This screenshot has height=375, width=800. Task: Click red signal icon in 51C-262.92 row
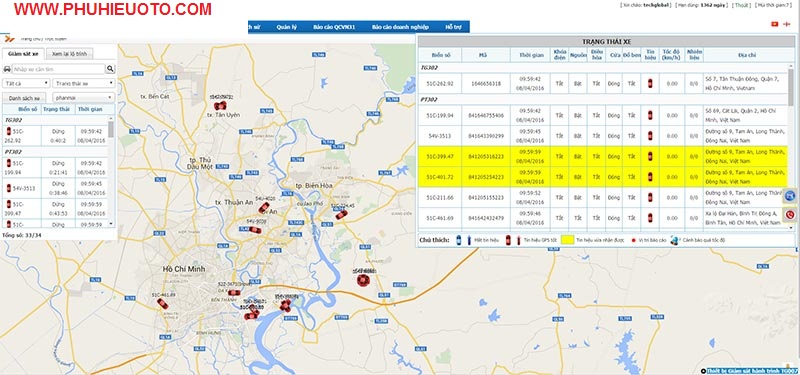tap(649, 83)
